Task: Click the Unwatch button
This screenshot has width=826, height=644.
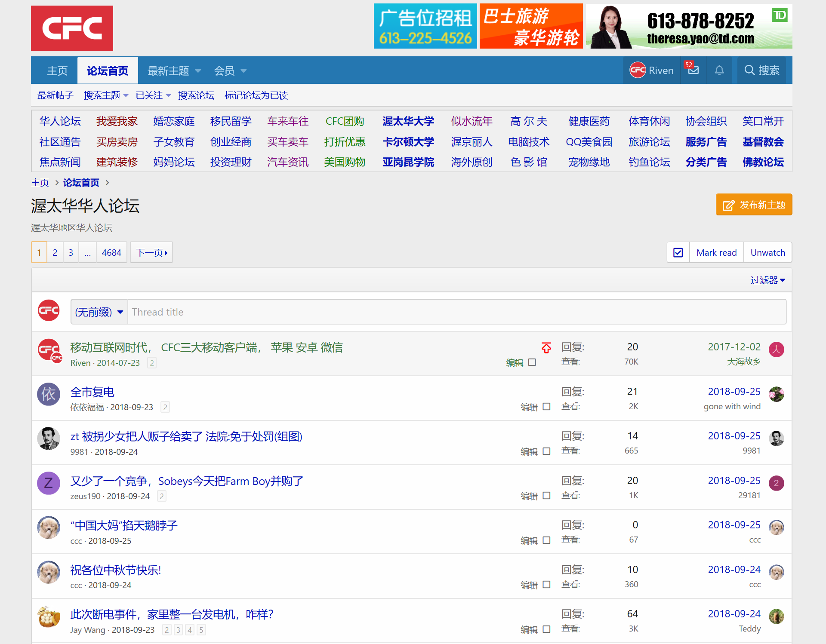Action: [767, 253]
